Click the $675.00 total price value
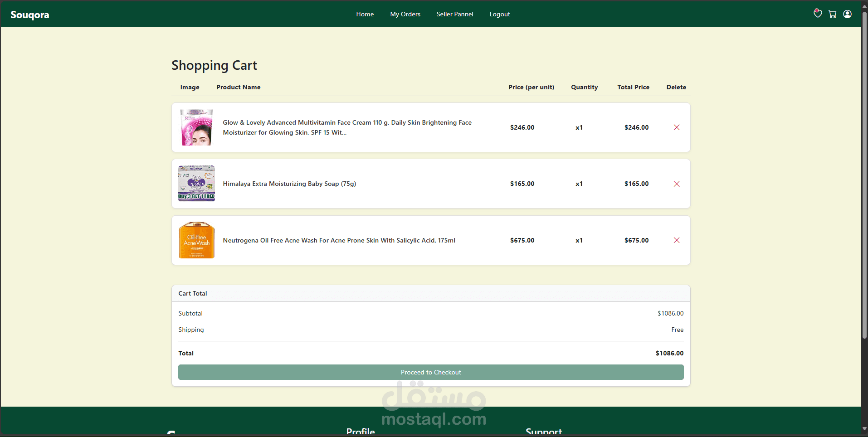The width and height of the screenshot is (868, 437). coord(637,240)
